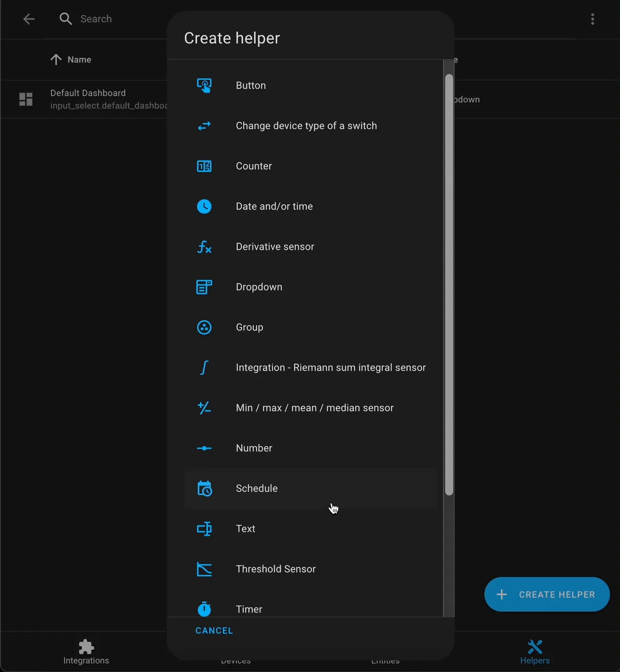This screenshot has height=672, width=620.
Task: Click the Timer stopwatch icon
Action: [x=204, y=609]
